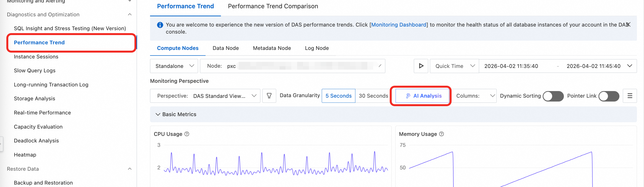Open the Standalone dropdown
Viewport: 644px width, 187px height.
pyautogui.click(x=174, y=66)
